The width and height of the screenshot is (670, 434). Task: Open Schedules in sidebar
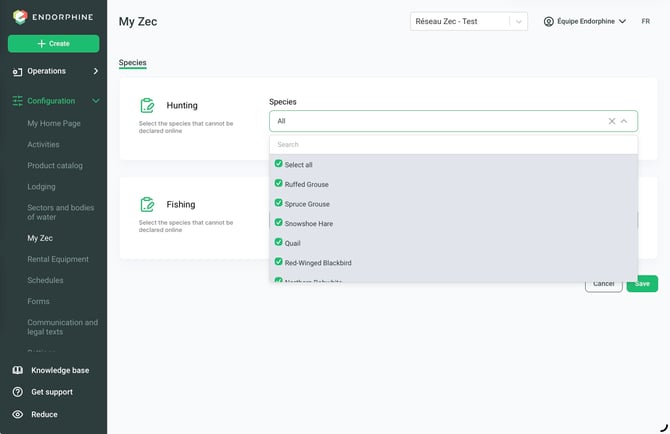point(45,280)
